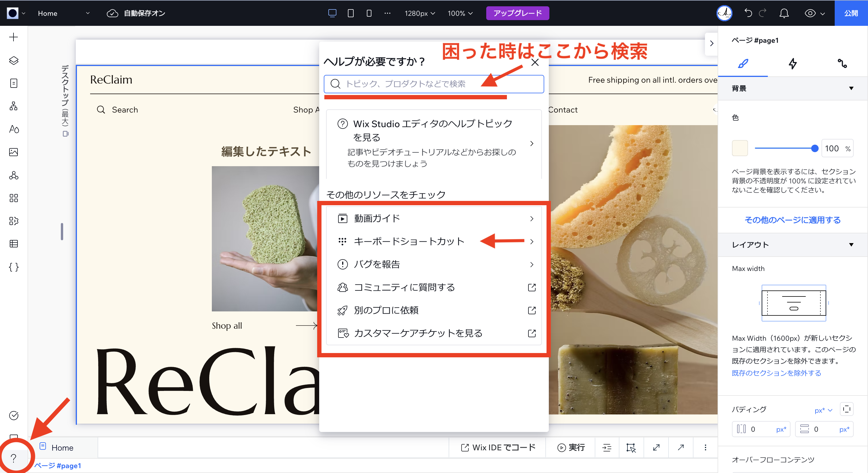Toggle tablet viewport in the top toolbar
Screen dimensions: 868x473
[350, 13]
